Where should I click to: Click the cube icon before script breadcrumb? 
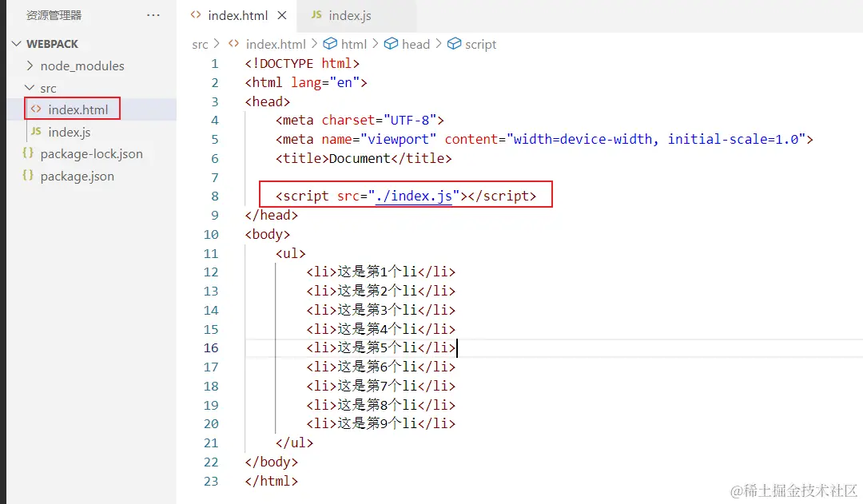tap(454, 43)
